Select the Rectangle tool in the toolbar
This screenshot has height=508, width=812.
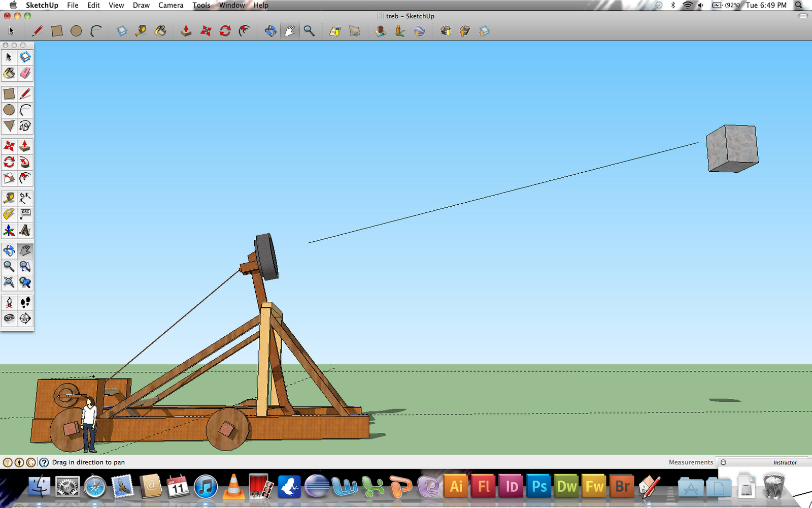pyautogui.click(x=9, y=93)
